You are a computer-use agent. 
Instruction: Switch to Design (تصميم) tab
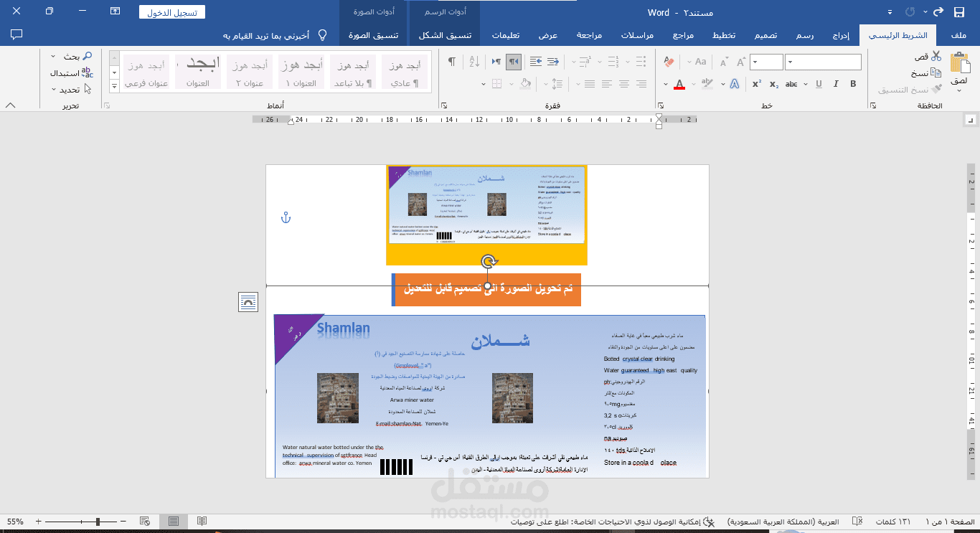pyautogui.click(x=766, y=35)
